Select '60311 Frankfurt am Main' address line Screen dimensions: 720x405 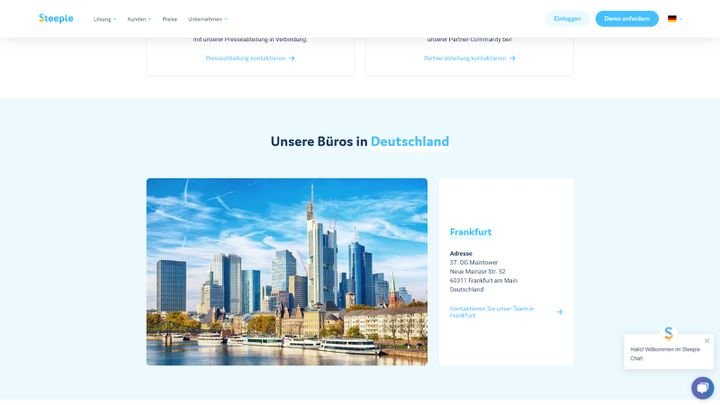point(484,281)
